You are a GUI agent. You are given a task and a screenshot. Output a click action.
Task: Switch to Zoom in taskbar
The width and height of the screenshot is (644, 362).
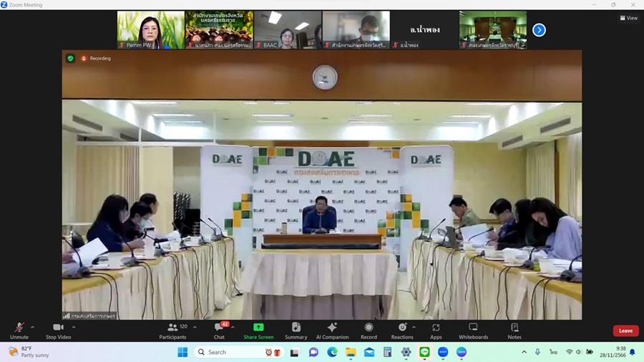pyautogui.click(x=443, y=352)
